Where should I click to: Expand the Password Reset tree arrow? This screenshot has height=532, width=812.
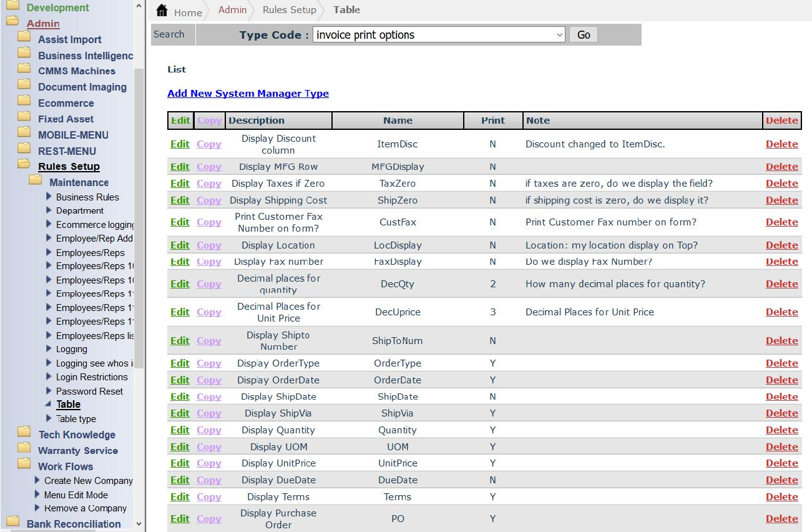click(x=49, y=391)
